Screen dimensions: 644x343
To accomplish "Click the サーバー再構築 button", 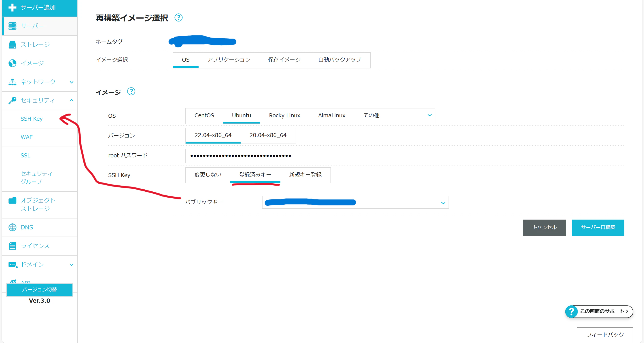I will 598,227.
